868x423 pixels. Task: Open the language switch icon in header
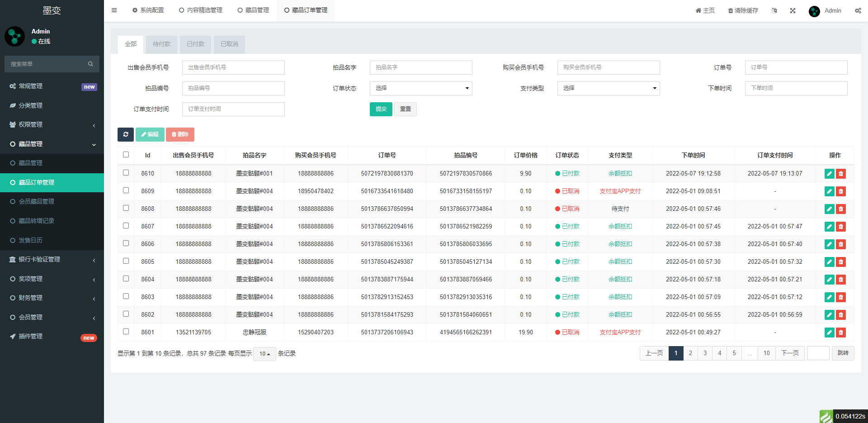774,10
